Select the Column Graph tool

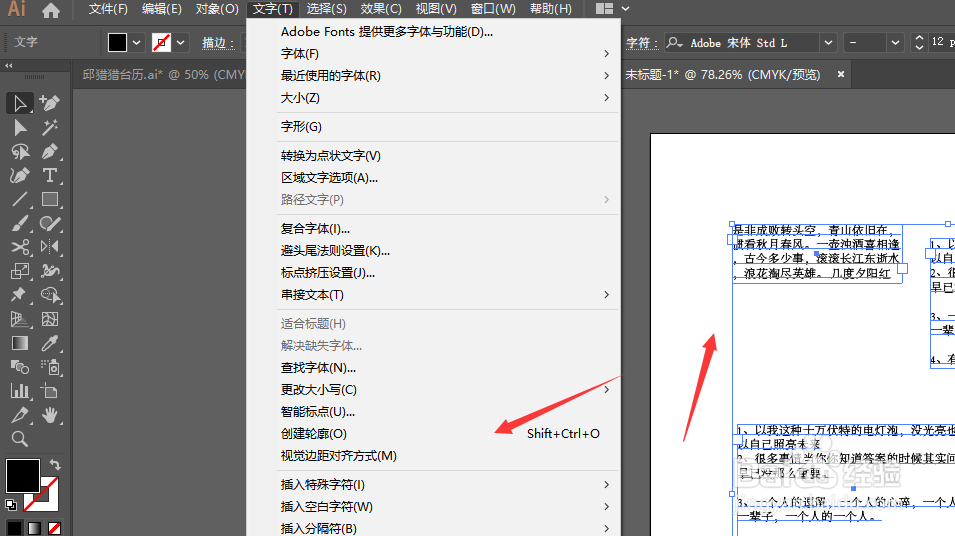19,391
